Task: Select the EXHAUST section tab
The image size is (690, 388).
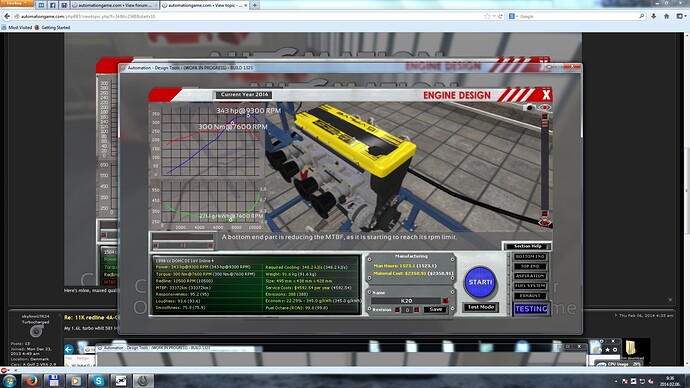Action: [530, 296]
